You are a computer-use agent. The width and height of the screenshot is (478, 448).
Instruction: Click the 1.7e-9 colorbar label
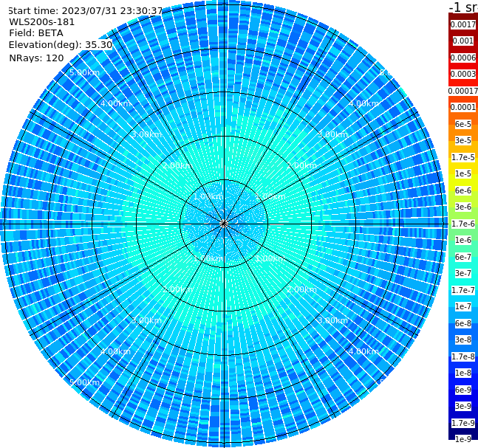click(463, 423)
